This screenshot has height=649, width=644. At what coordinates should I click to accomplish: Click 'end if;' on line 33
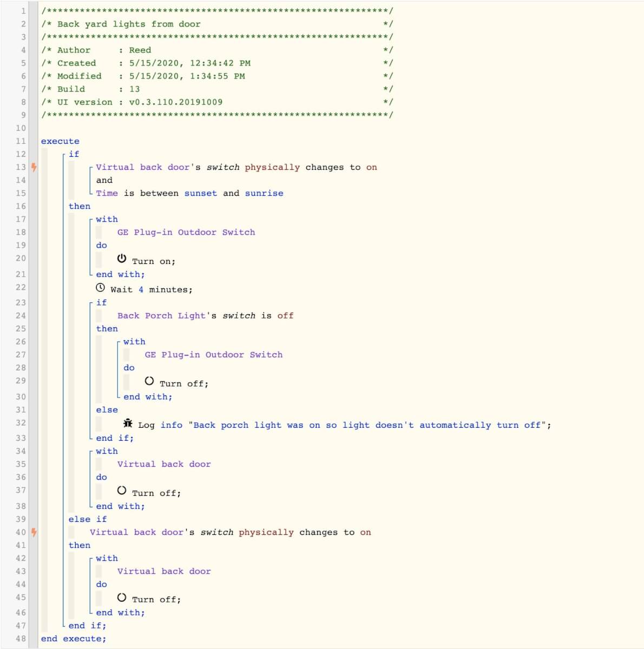[115, 438]
